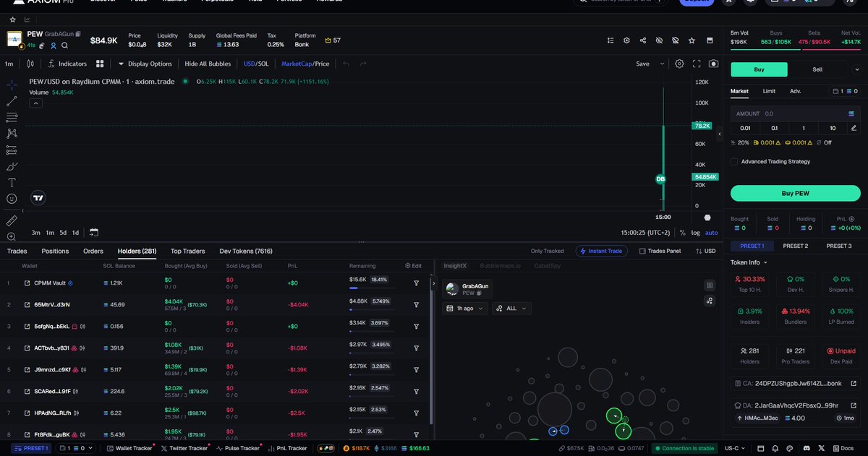Select the Sell tab in trade panel
This screenshot has height=456, width=868.
(817, 70)
